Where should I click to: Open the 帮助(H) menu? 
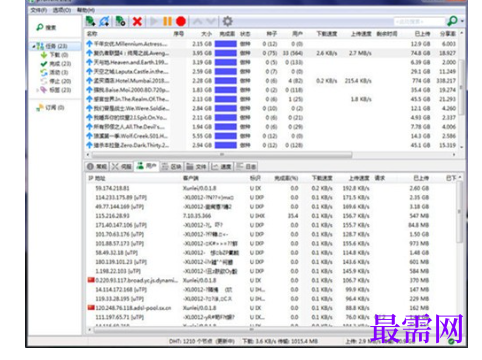coord(86,10)
